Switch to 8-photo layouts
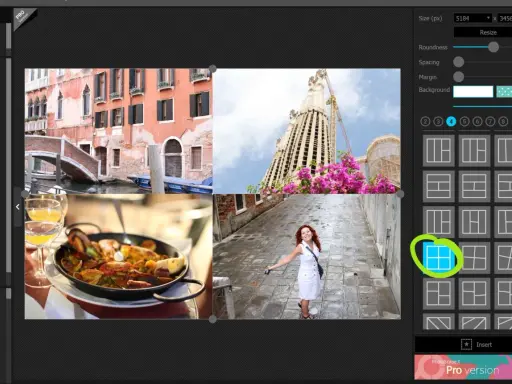Image resolution: width=512 pixels, height=384 pixels. 503,121
